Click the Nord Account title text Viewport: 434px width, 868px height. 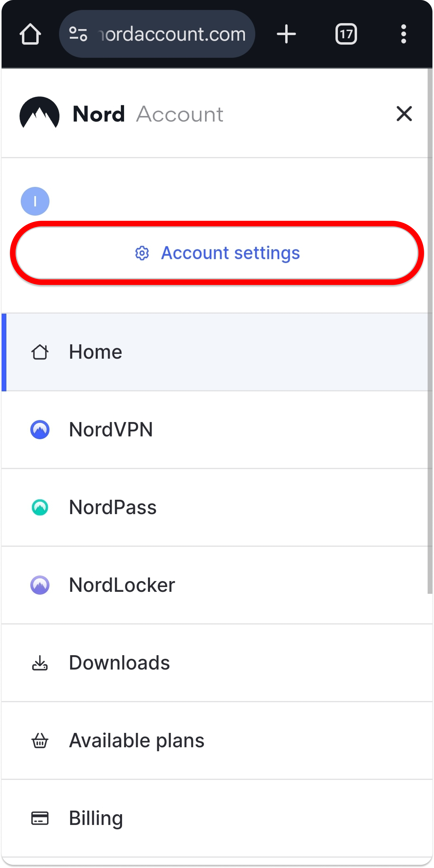coord(148,114)
